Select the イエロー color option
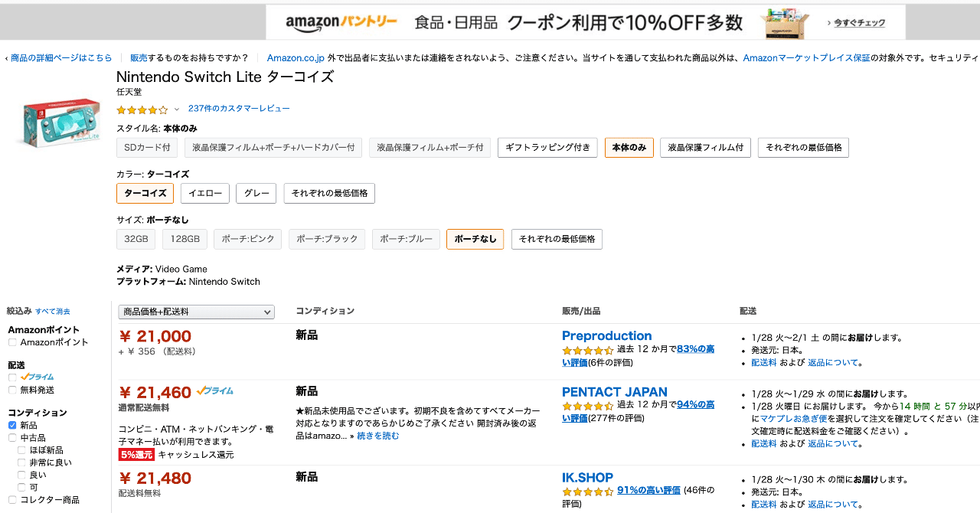 (x=204, y=193)
